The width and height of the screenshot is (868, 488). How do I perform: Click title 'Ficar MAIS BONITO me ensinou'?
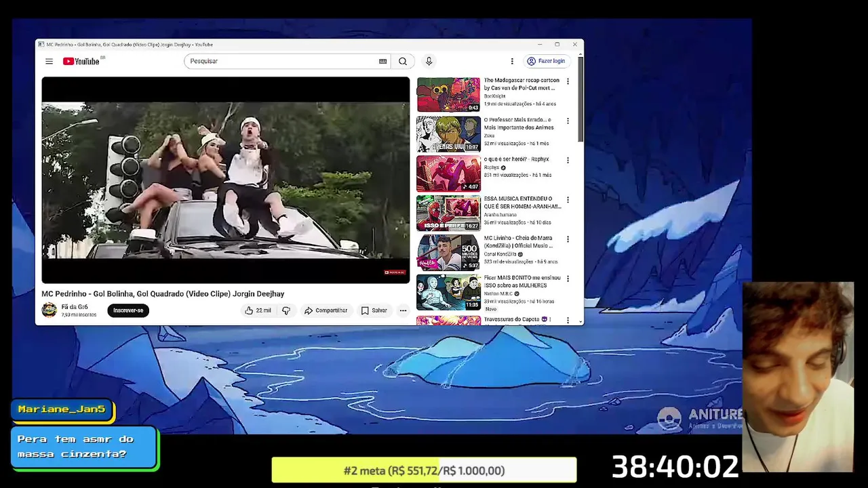coord(521,281)
